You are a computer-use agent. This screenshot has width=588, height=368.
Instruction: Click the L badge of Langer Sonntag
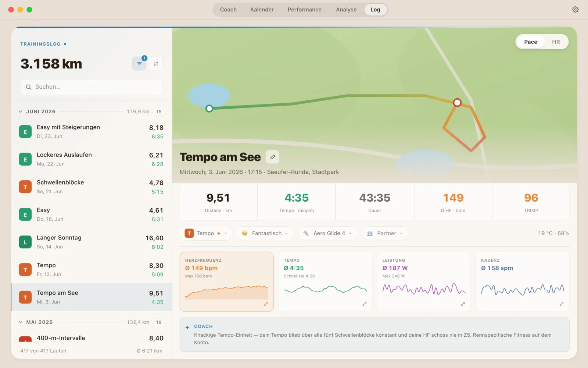[25, 242]
